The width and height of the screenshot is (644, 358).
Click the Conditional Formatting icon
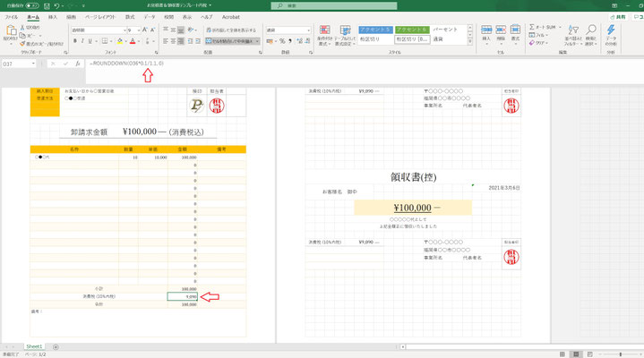[x=325, y=30]
